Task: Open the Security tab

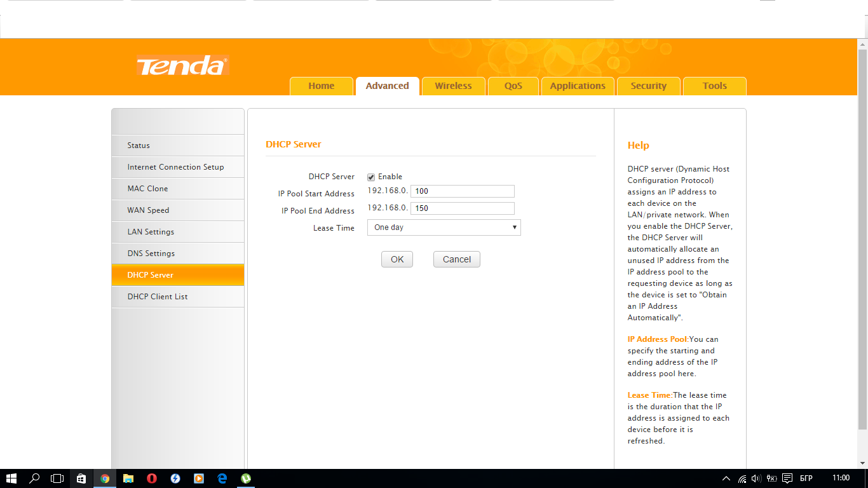Action: [649, 86]
